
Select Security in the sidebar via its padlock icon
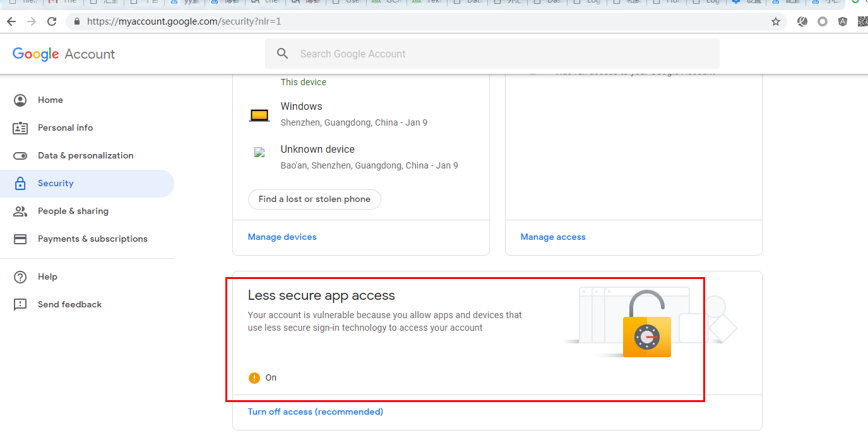21,183
